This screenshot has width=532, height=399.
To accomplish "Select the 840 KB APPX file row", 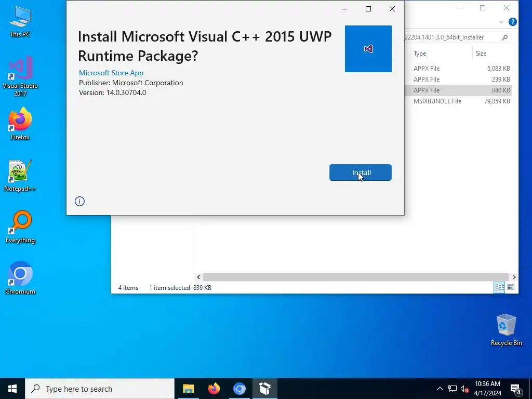I will pyautogui.click(x=458, y=90).
